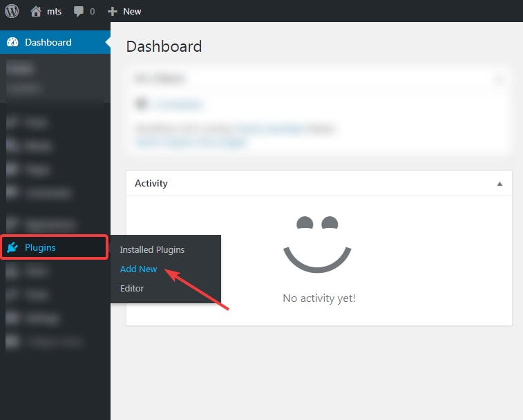
Task: Click the Dashboard gauge icon
Action: tap(12, 42)
